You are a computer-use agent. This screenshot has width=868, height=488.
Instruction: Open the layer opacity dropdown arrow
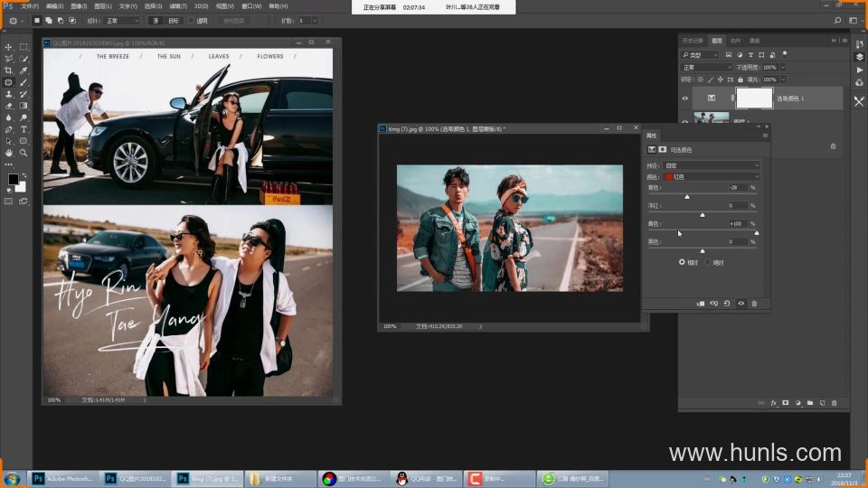point(783,68)
